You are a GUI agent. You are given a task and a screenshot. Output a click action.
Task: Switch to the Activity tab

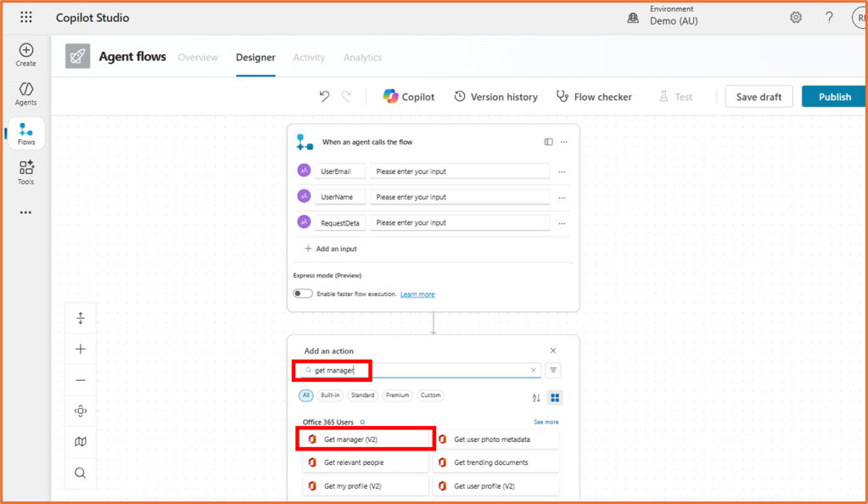(x=308, y=57)
